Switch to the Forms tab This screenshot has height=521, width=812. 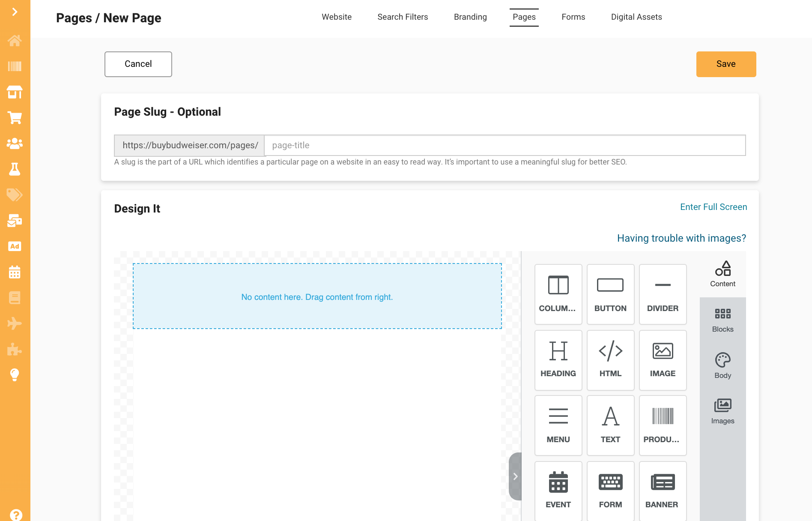(x=573, y=17)
